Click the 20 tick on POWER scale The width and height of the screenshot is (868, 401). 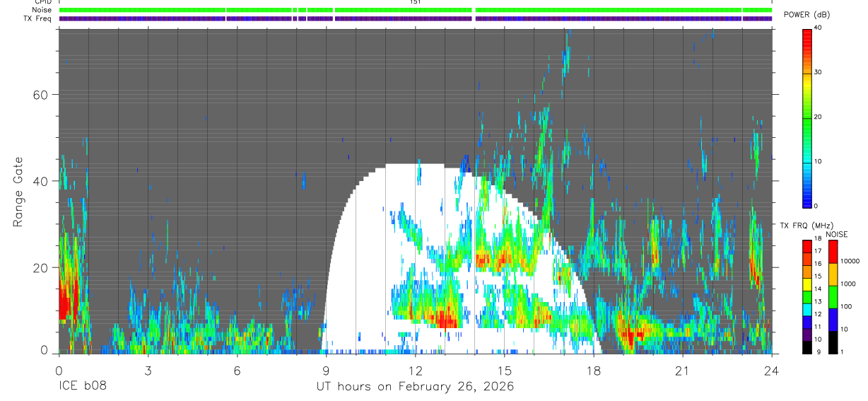click(x=817, y=117)
